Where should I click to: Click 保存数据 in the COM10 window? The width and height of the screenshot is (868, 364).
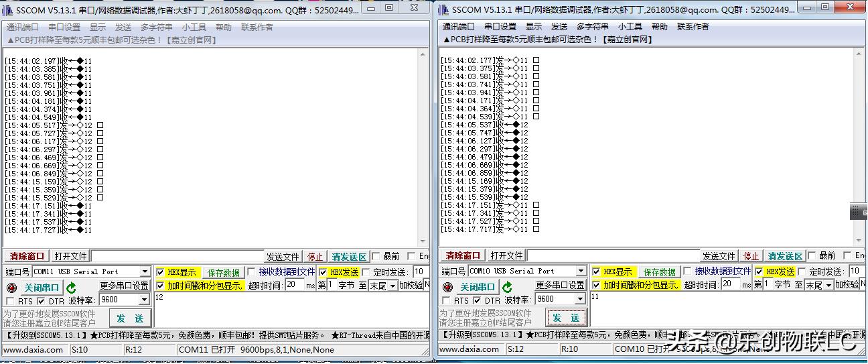pyautogui.click(x=659, y=272)
